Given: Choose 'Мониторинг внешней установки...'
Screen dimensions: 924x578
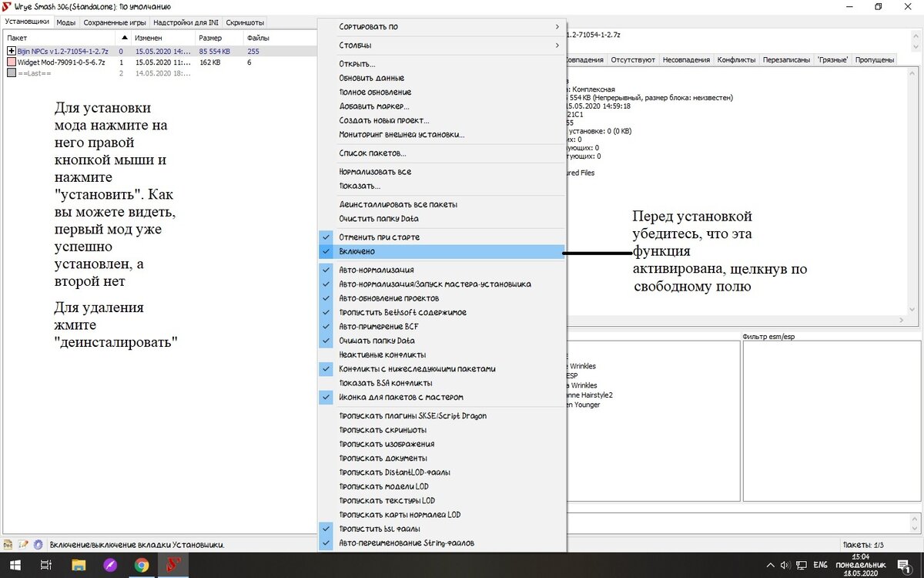Looking at the screenshot, I should tap(442, 134).
